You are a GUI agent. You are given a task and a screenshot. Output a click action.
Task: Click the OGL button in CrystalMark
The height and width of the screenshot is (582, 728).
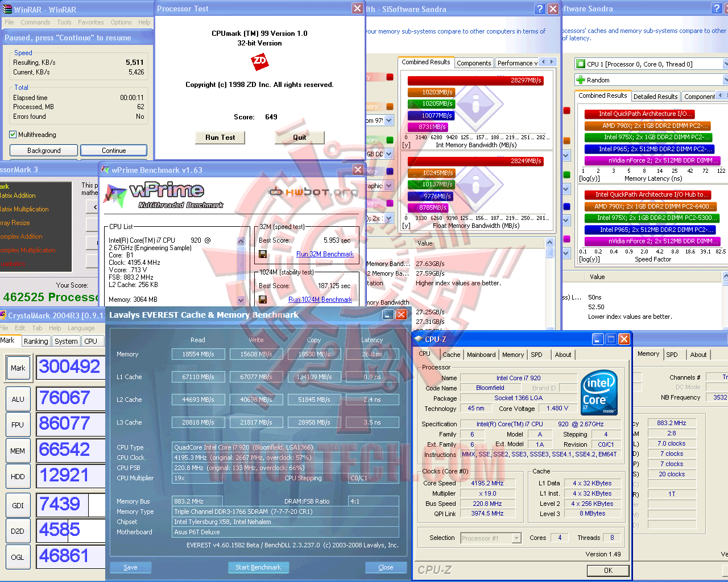(x=18, y=557)
